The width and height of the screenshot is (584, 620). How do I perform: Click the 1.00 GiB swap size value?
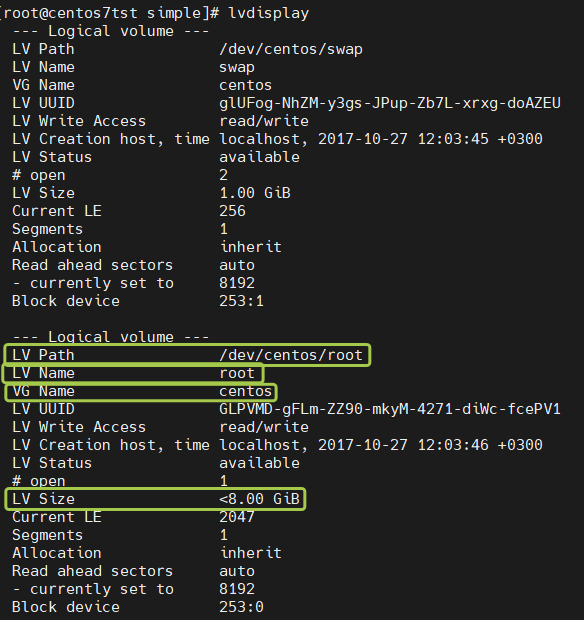tap(255, 193)
